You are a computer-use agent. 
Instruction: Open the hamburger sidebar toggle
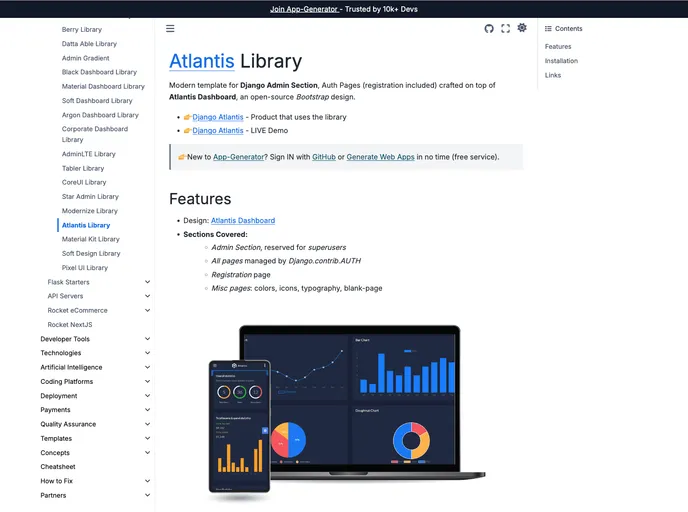pyautogui.click(x=170, y=29)
